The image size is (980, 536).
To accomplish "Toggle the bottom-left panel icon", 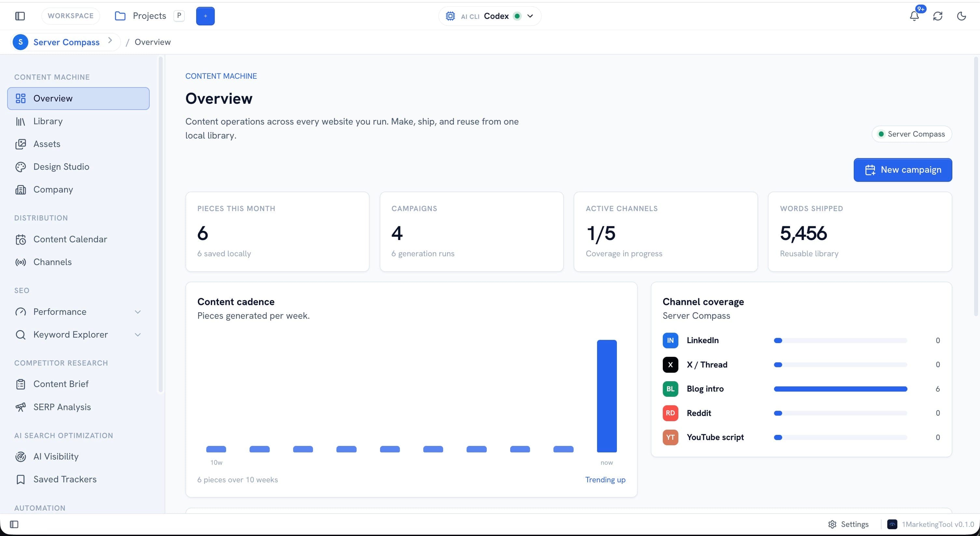I will click(x=14, y=525).
